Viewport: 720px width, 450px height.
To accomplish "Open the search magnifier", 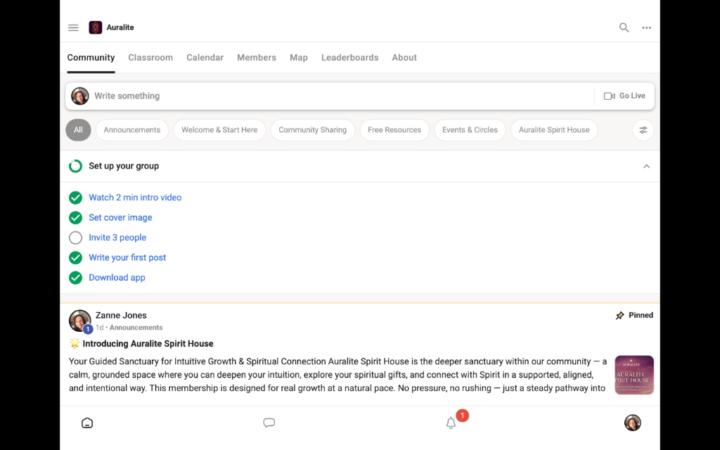I will (x=624, y=28).
